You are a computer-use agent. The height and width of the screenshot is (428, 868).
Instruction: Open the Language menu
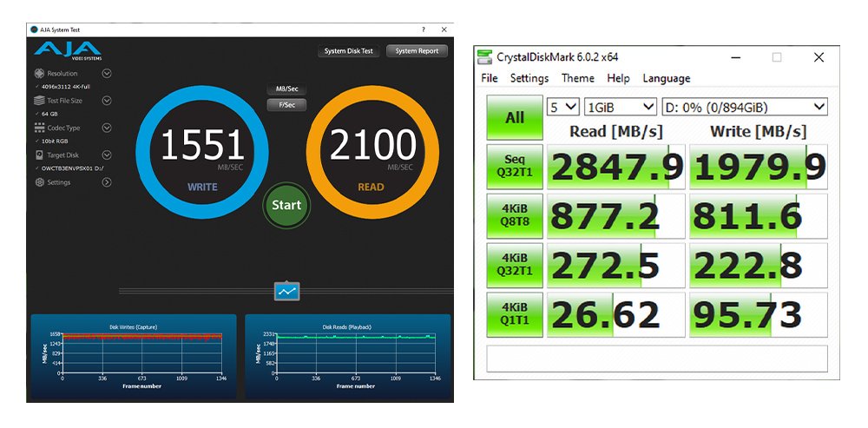(x=666, y=78)
